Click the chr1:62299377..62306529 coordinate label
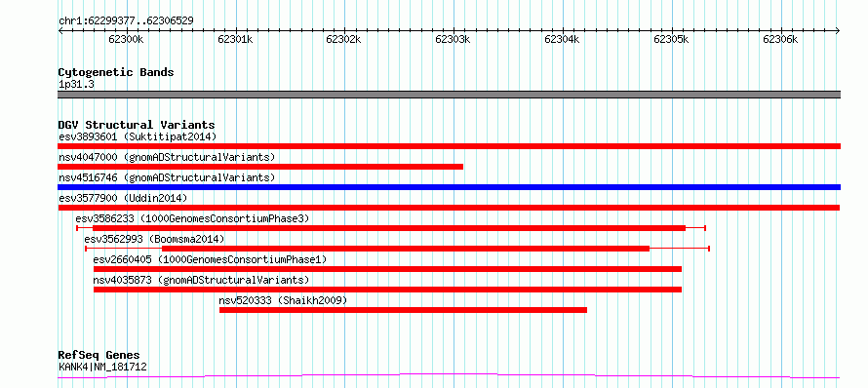This screenshot has height=388, width=868. (x=126, y=21)
